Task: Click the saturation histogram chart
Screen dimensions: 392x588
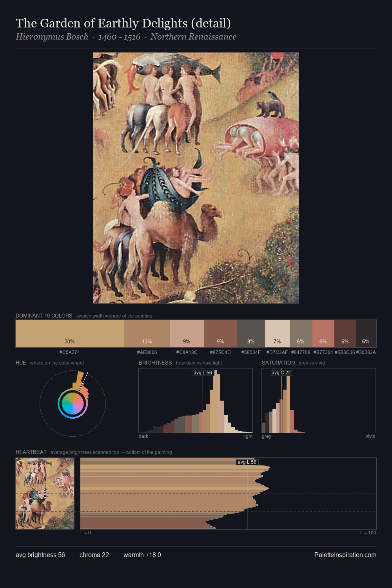Action: pos(319,401)
